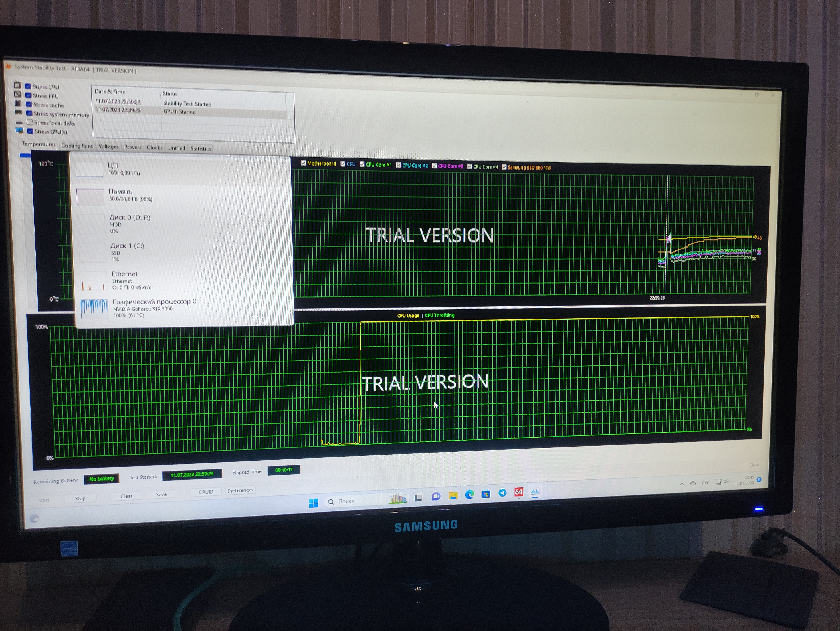Open the Voltages tab
Screen dimensions: 840x631
point(108,147)
